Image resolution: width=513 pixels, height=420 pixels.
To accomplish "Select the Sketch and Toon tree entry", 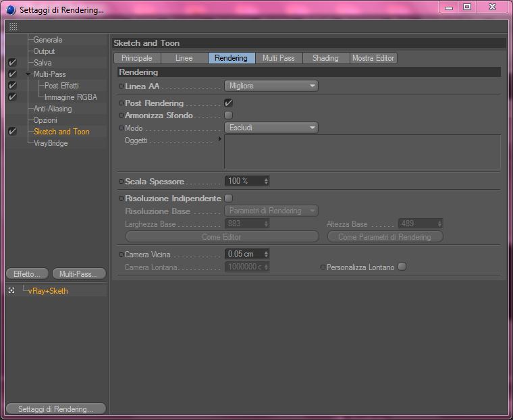I will [62, 131].
